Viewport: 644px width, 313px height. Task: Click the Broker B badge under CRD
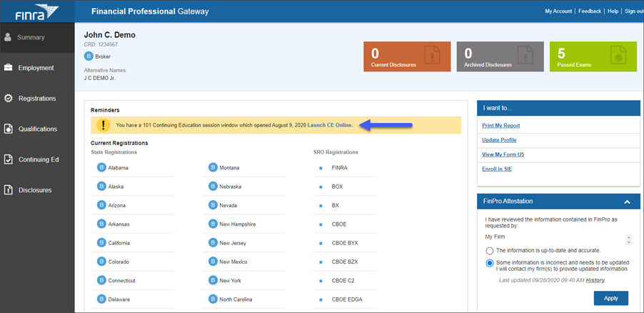point(89,56)
